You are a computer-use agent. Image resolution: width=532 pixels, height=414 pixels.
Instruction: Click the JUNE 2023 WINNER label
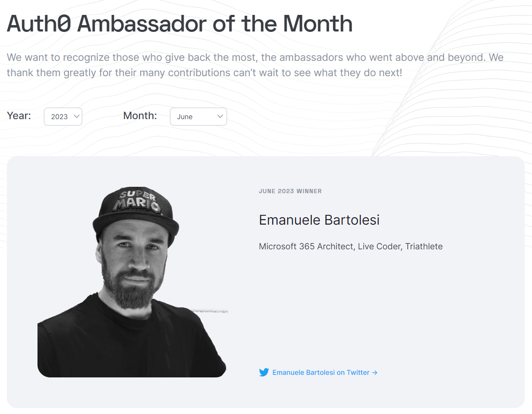(290, 191)
